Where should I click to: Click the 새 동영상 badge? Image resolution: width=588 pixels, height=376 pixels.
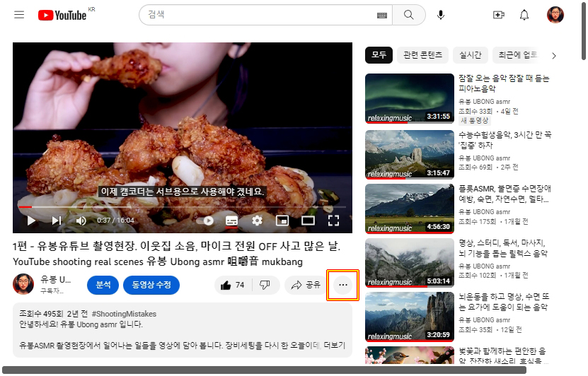pos(475,121)
